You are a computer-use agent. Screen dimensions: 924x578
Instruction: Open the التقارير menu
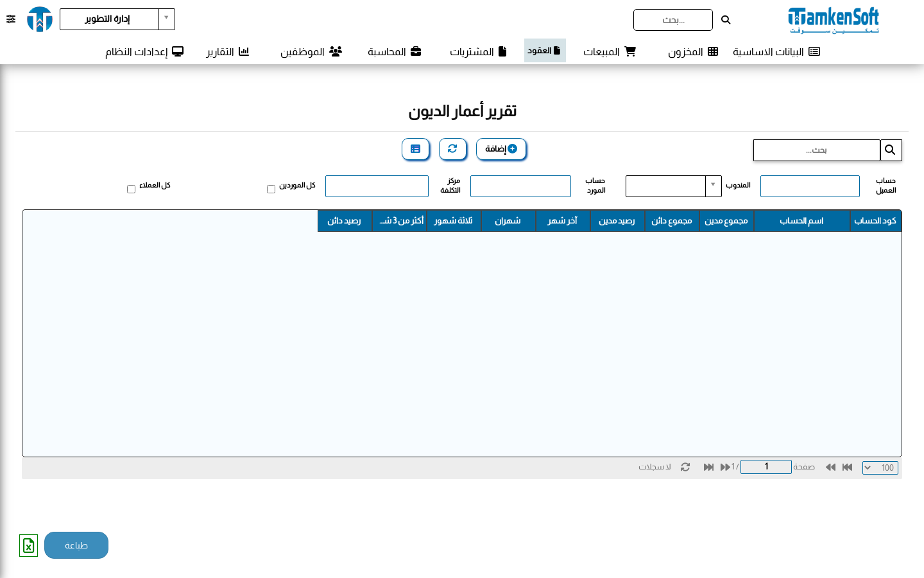tap(228, 51)
